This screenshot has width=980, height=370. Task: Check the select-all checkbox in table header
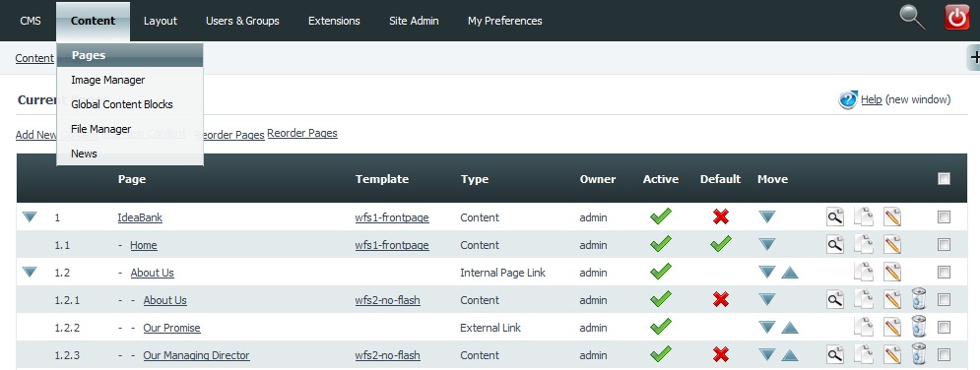[944, 179]
